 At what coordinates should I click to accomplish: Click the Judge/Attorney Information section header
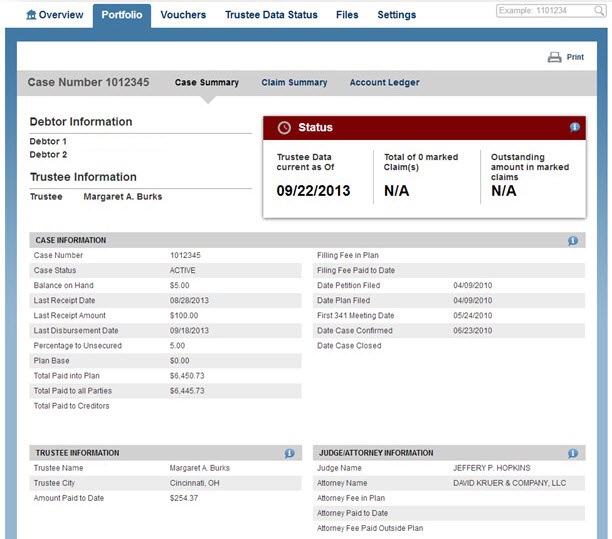(x=375, y=453)
